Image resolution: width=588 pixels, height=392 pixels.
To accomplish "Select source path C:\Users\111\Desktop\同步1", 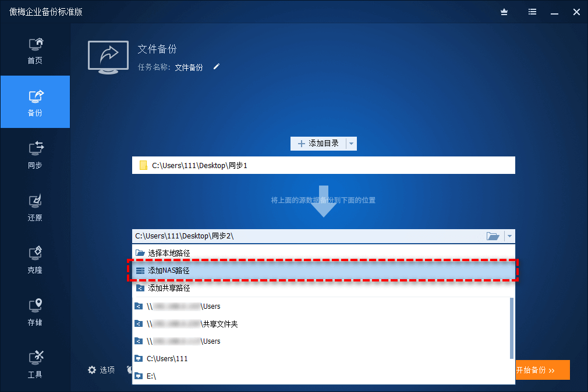I will click(324, 165).
